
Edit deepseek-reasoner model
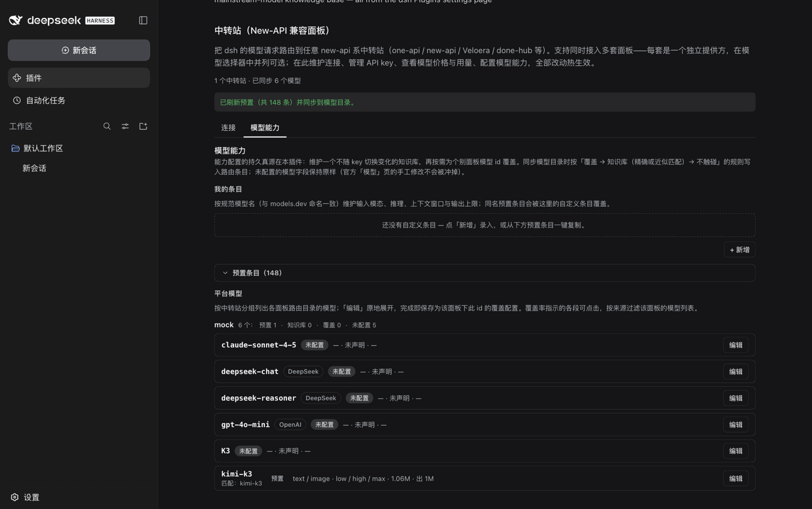735,398
